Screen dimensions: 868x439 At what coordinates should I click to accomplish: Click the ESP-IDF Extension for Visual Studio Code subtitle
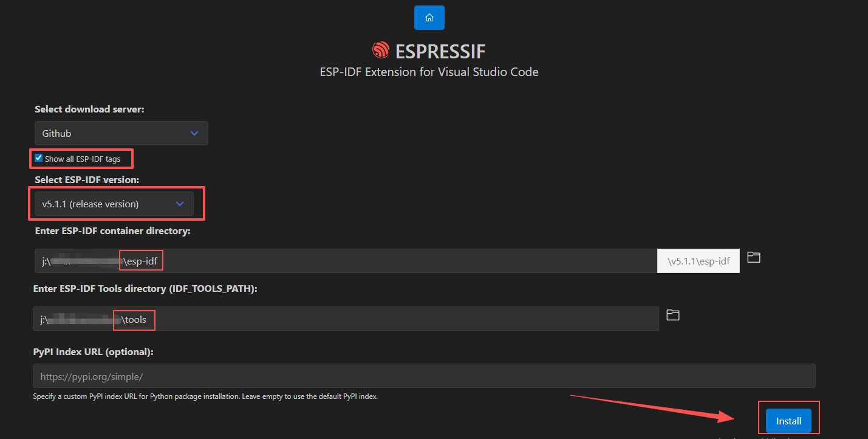point(429,72)
